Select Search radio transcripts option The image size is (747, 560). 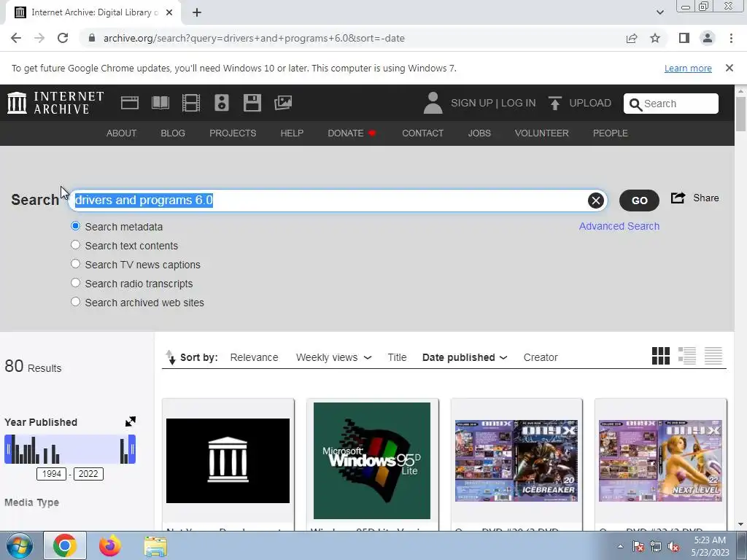coord(75,283)
